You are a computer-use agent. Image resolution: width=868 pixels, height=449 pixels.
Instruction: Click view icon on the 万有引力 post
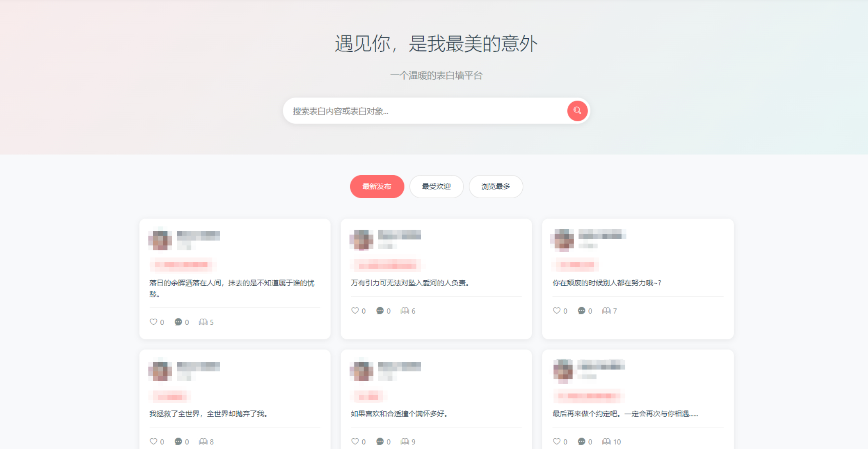click(x=405, y=310)
